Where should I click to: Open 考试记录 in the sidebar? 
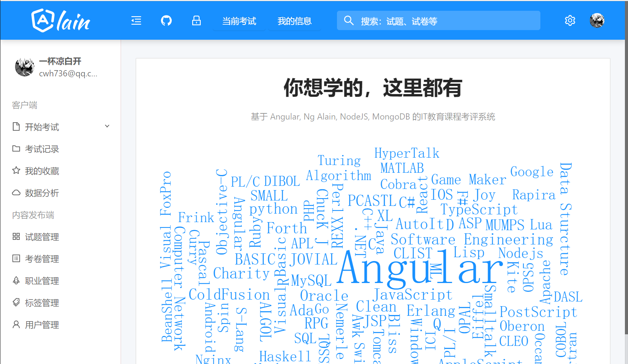42,149
